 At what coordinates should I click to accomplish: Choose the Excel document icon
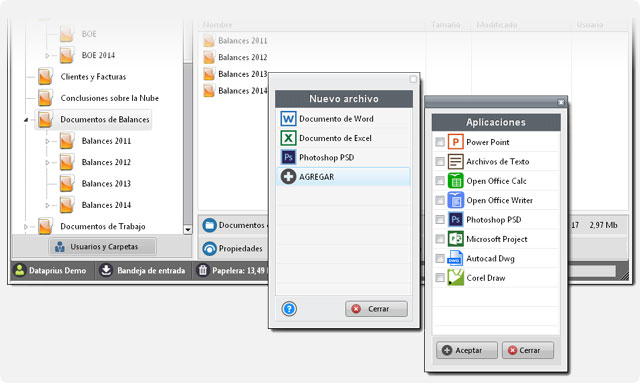tap(288, 138)
